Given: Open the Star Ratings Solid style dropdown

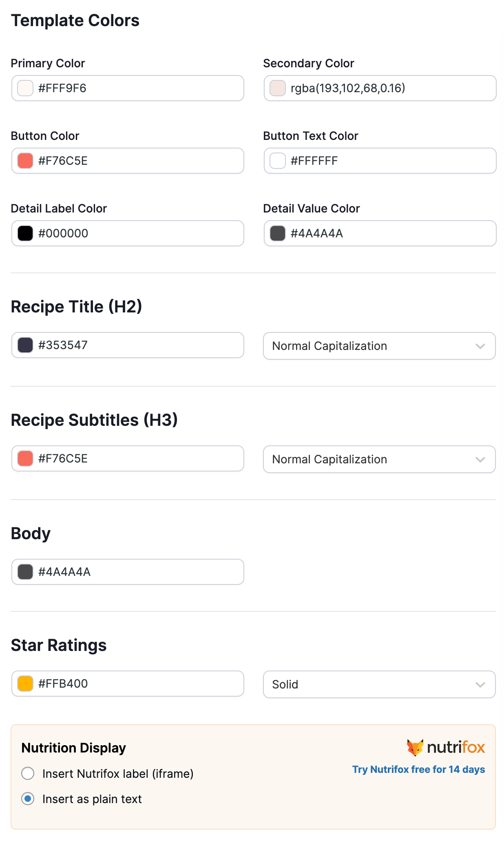Looking at the screenshot, I should point(379,684).
